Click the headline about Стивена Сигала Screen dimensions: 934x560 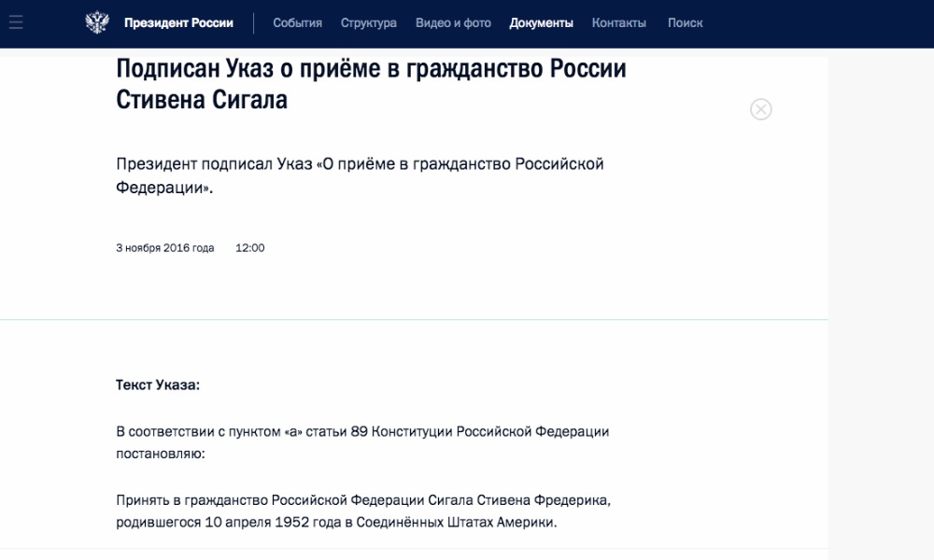[x=371, y=85]
